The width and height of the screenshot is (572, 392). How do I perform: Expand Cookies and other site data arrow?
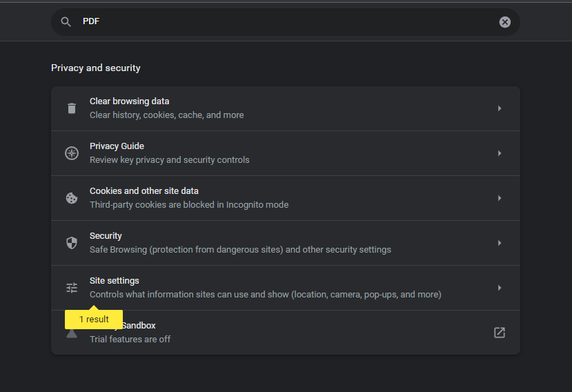(500, 198)
